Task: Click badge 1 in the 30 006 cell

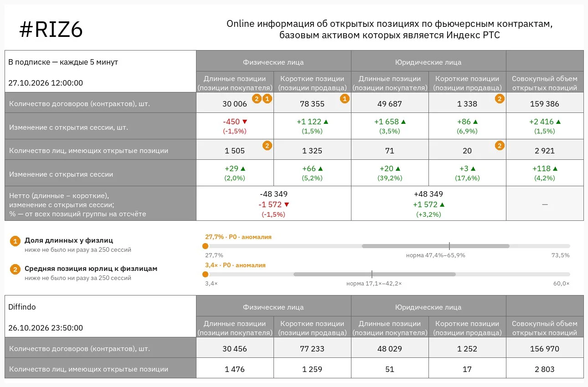Action: click(x=267, y=98)
